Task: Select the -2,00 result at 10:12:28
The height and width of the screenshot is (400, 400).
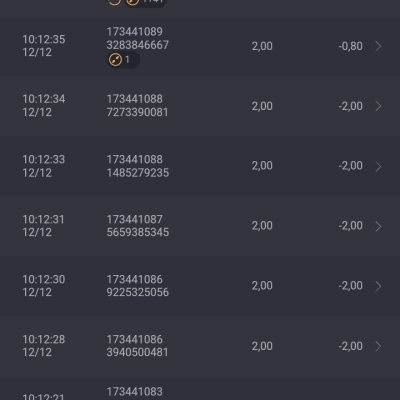Action: pyautogui.click(x=350, y=346)
